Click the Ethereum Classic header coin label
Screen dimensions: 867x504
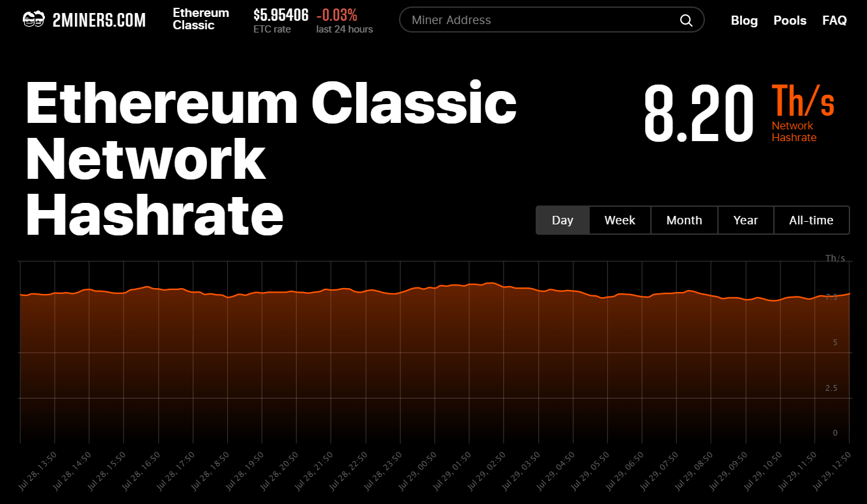pyautogui.click(x=200, y=20)
